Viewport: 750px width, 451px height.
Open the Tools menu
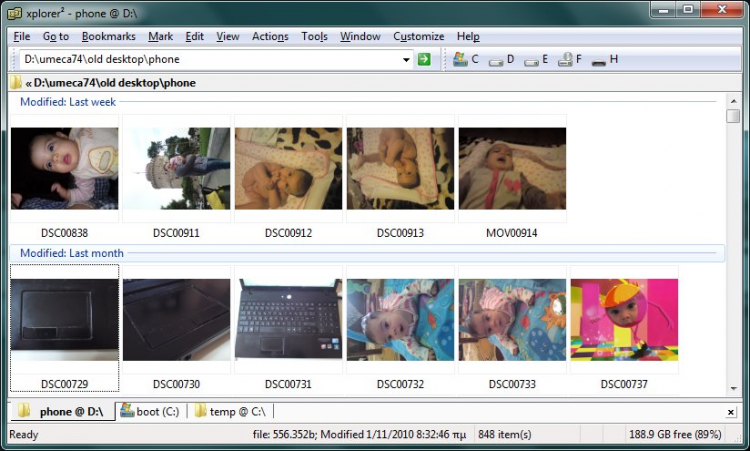(314, 36)
